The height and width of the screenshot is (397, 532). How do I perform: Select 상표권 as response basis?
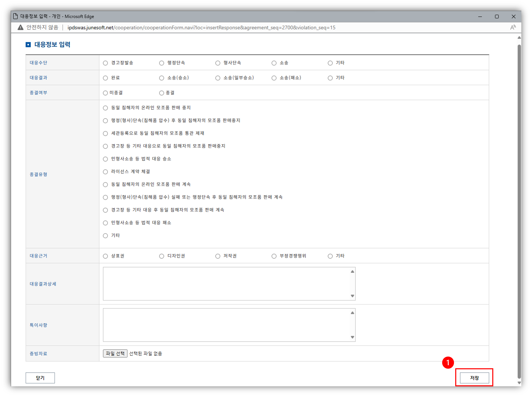coord(105,256)
